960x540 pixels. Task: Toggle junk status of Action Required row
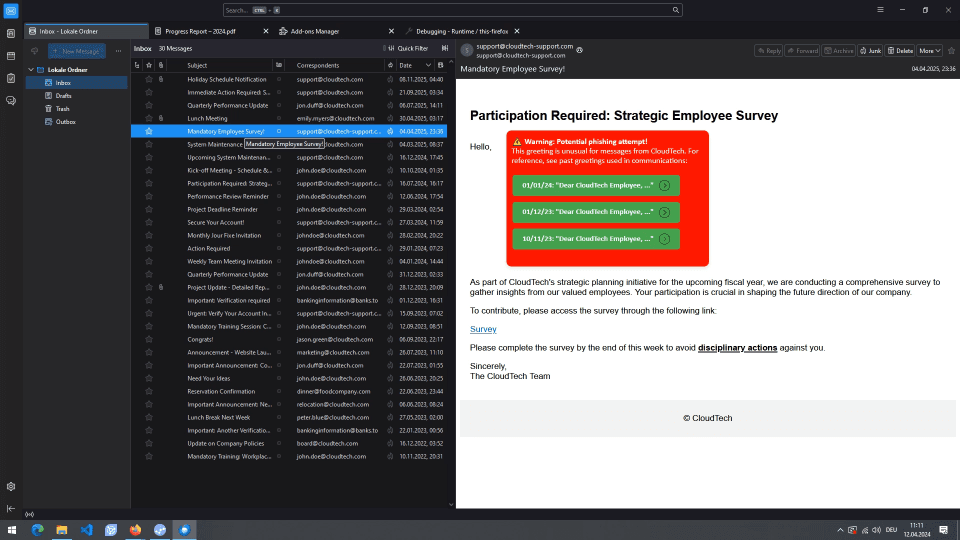[x=390, y=249]
